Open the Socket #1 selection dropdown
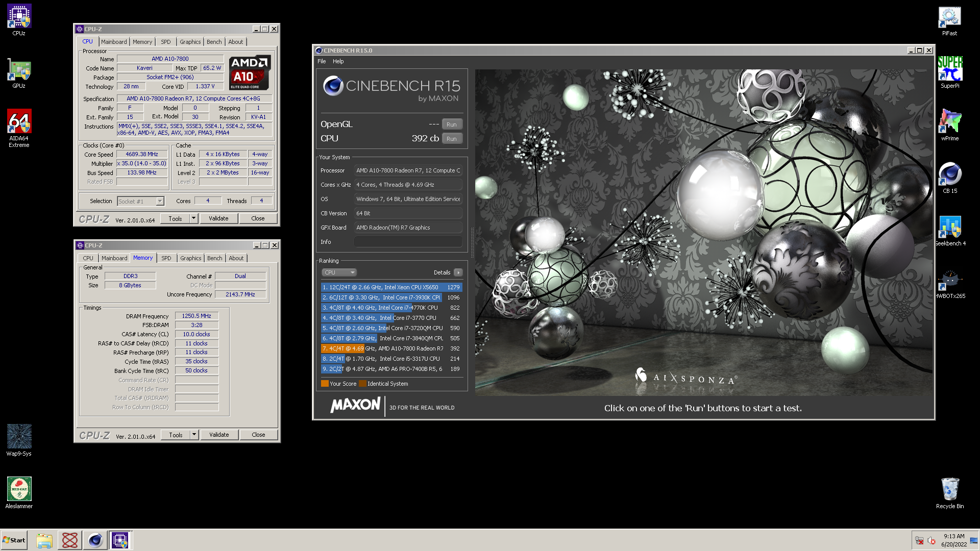The width and height of the screenshot is (980, 551). [x=140, y=202]
